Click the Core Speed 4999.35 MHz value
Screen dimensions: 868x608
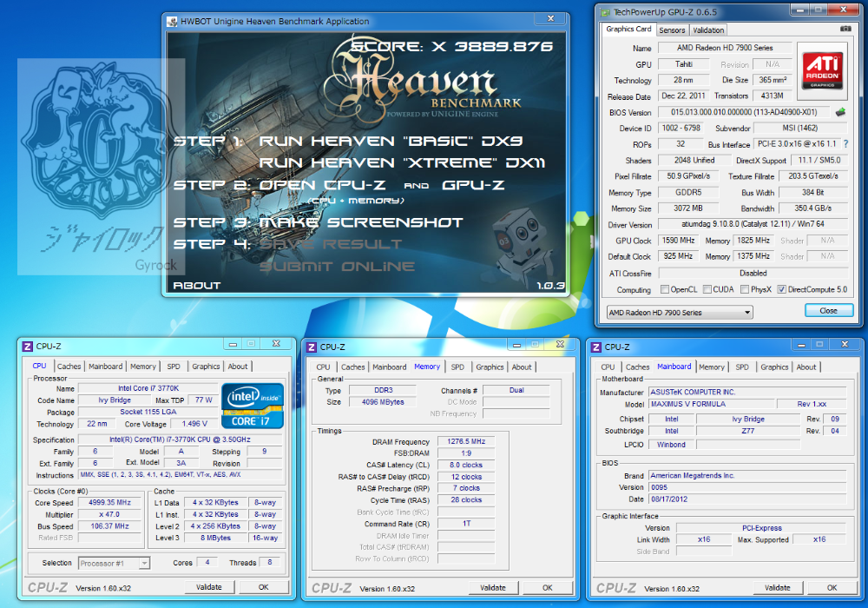109,503
